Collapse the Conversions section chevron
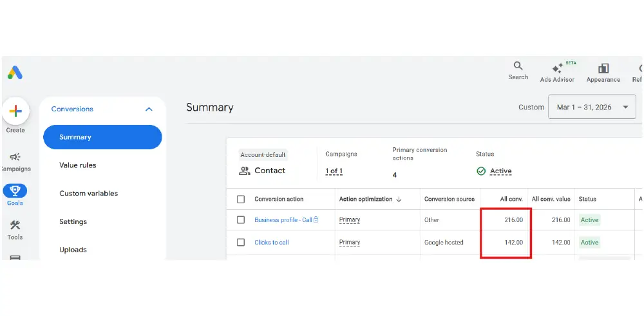Screen dimensions: 644x316 [x=149, y=109]
